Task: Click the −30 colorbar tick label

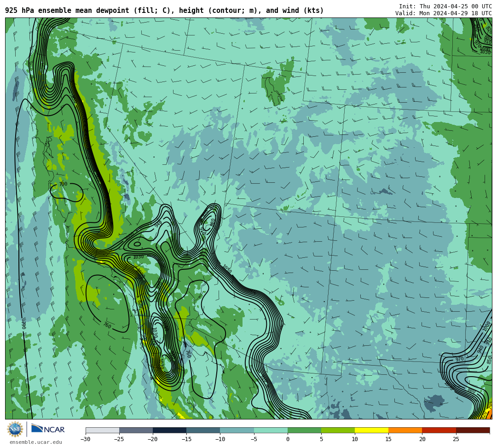Action: click(86, 439)
